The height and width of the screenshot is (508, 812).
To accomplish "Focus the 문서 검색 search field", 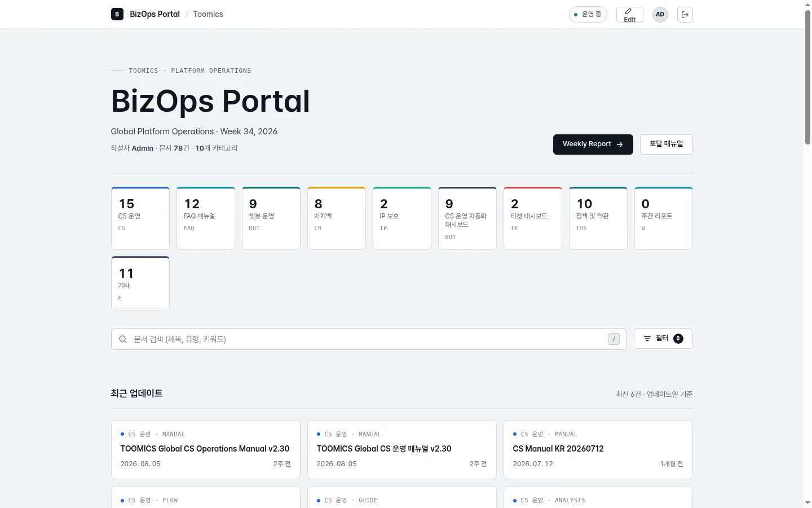I will [x=369, y=339].
